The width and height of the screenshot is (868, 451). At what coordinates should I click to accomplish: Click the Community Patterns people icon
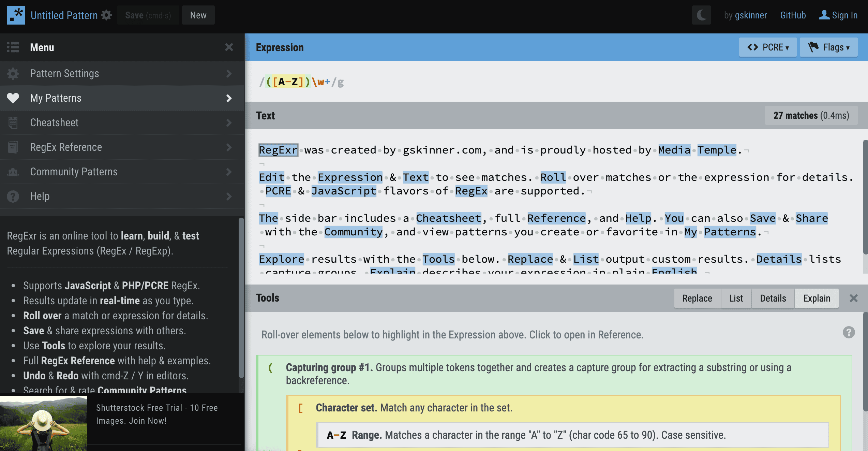[13, 172]
